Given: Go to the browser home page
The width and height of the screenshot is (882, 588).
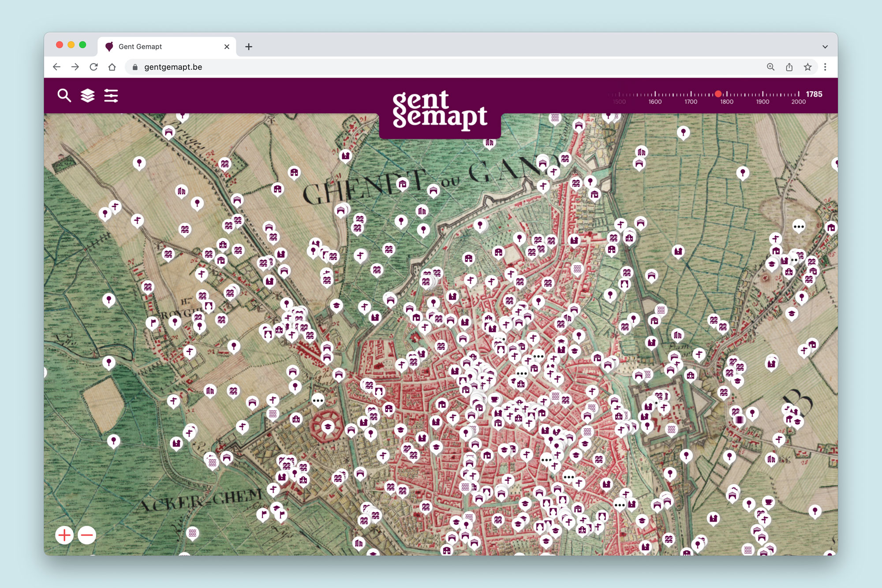Looking at the screenshot, I should (x=112, y=67).
